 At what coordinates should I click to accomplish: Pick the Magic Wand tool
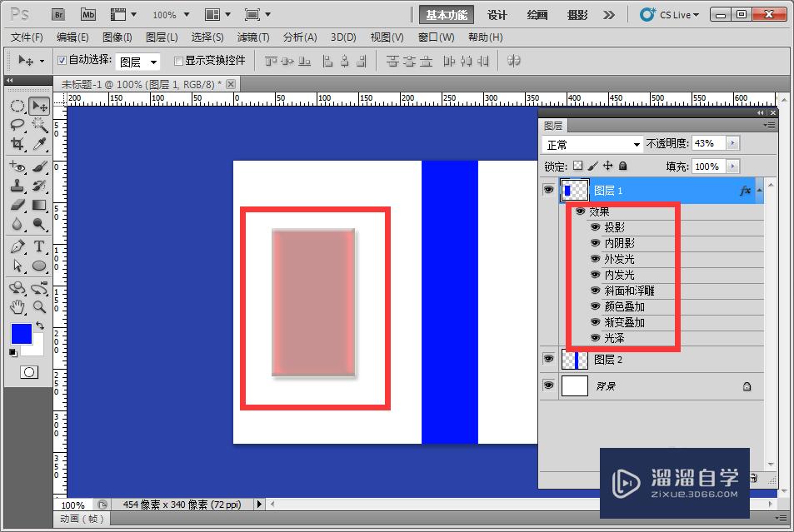(39, 125)
